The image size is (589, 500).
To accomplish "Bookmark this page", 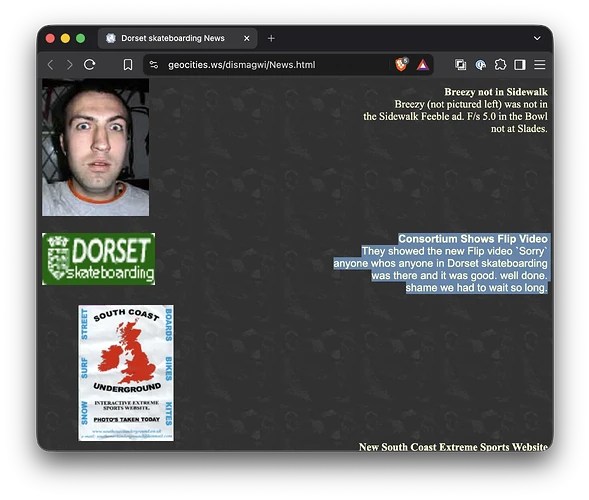I will click(128, 65).
